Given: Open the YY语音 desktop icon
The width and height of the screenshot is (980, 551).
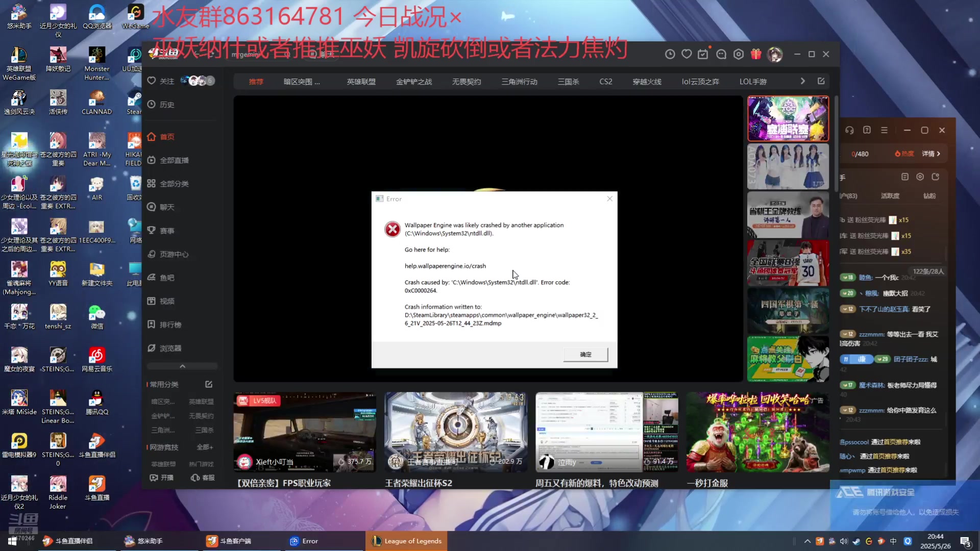Looking at the screenshot, I should [58, 274].
